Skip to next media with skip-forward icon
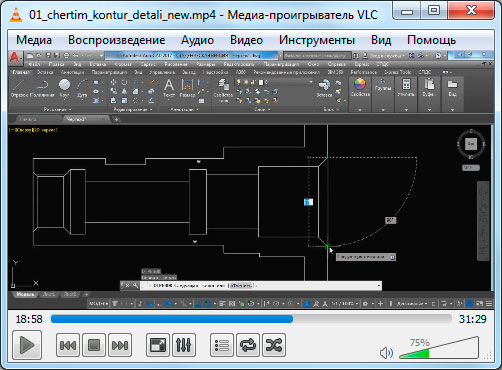Viewport: 502px width, 370px height. (120, 345)
